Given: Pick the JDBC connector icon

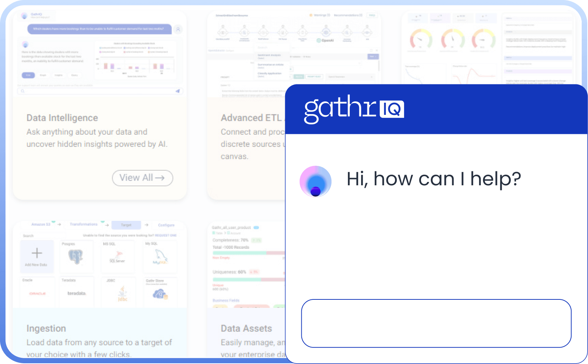Looking at the screenshot, I should pyautogui.click(x=122, y=294).
